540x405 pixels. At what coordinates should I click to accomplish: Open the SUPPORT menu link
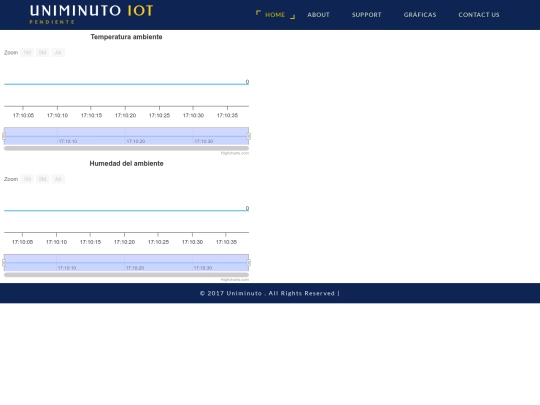[366, 15]
